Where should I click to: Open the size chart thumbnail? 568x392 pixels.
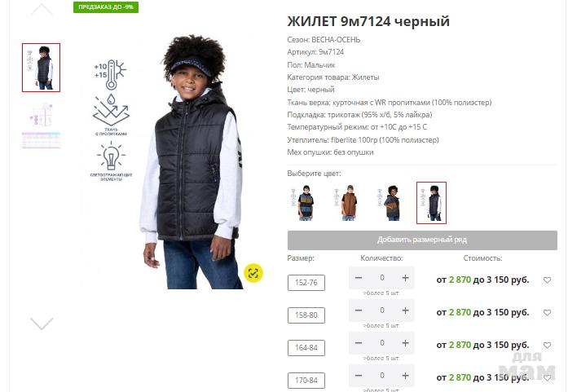pos(42,126)
